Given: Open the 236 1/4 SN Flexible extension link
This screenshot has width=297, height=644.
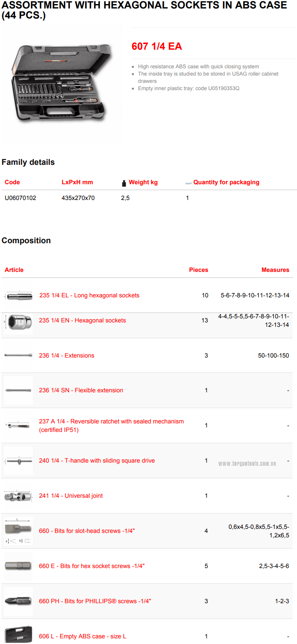Looking at the screenshot, I should coord(81,390).
